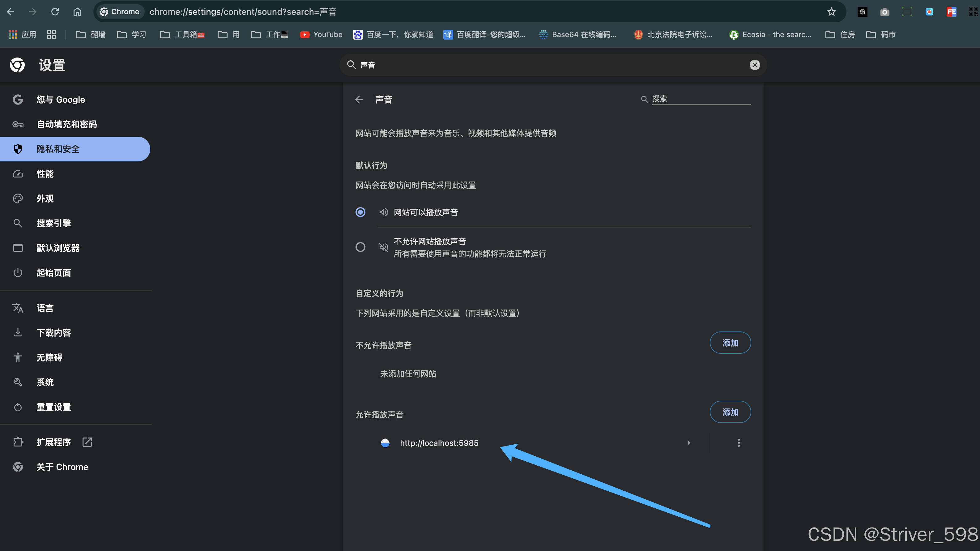Click the back arrow beside 声音 heading
Viewport: 980px width, 551px height.
[359, 100]
